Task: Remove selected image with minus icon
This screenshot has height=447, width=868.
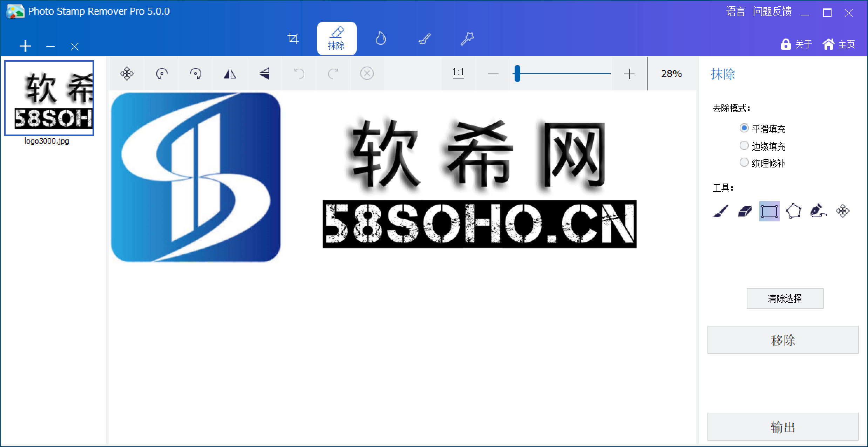Action: [50, 46]
